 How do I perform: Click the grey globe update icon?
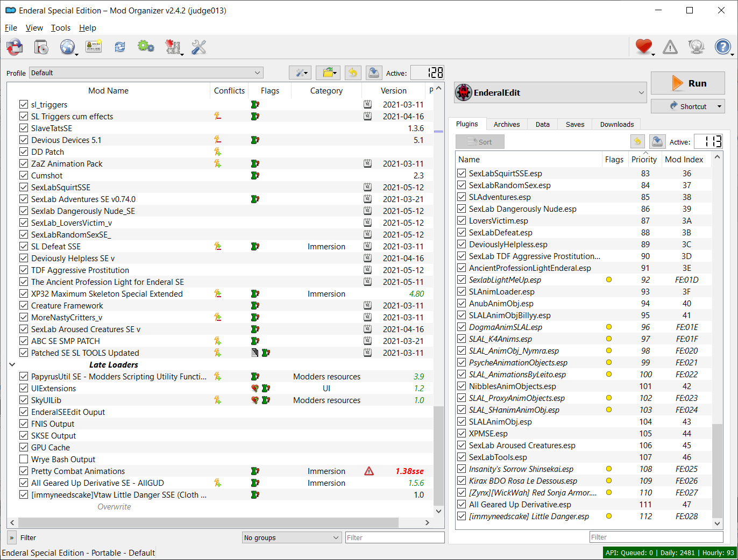[x=697, y=47]
